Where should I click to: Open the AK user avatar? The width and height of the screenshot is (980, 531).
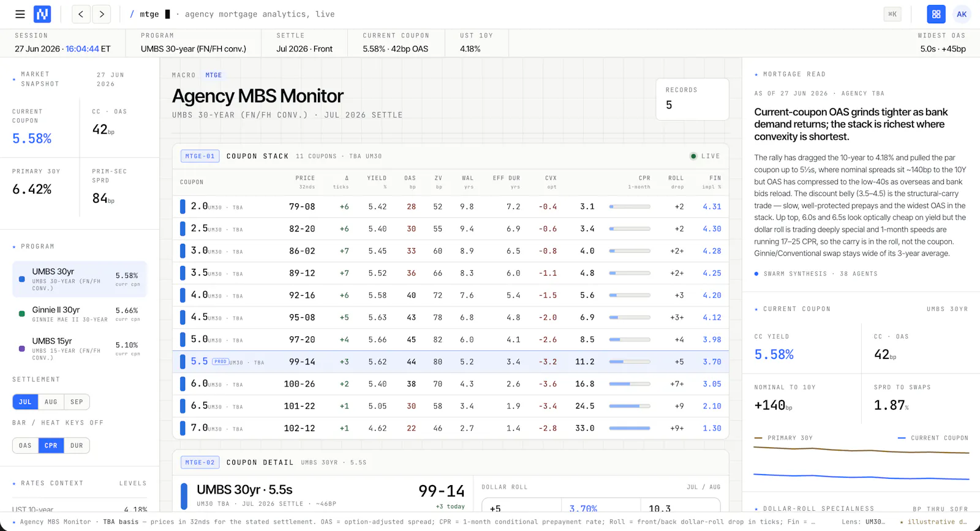[962, 14]
